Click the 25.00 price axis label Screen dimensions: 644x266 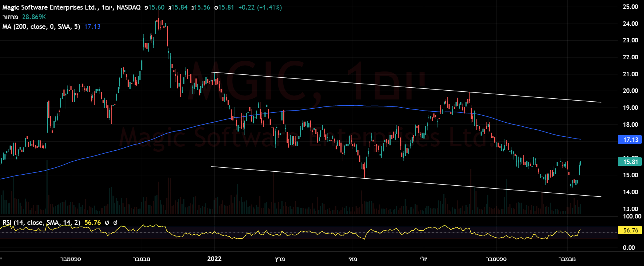[630, 7]
